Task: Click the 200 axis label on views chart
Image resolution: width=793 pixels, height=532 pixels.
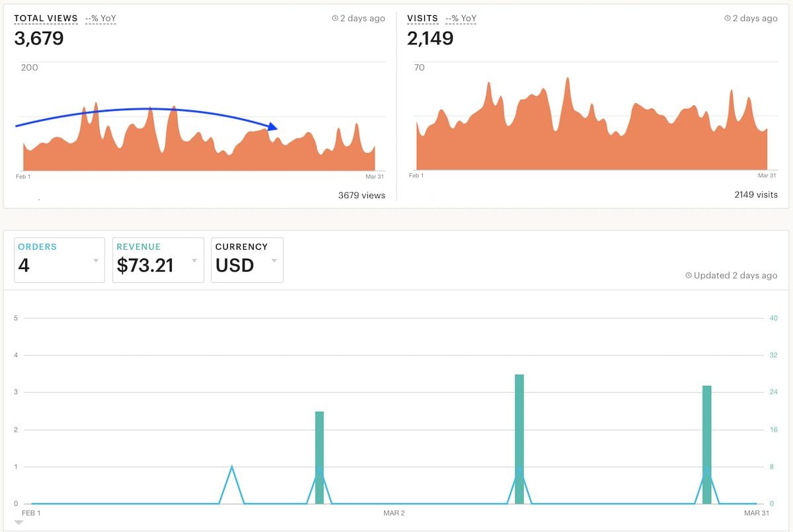Action: [x=30, y=67]
